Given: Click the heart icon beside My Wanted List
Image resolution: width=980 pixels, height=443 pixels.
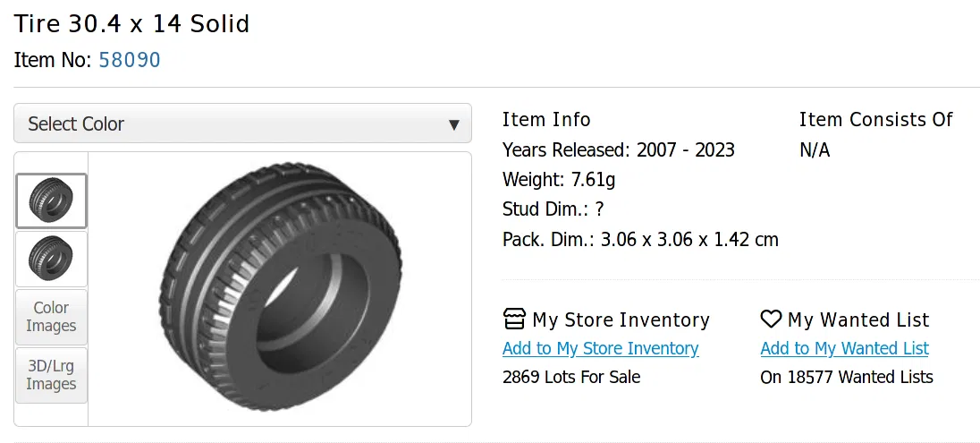Looking at the screenshot, I should (771, 319).
